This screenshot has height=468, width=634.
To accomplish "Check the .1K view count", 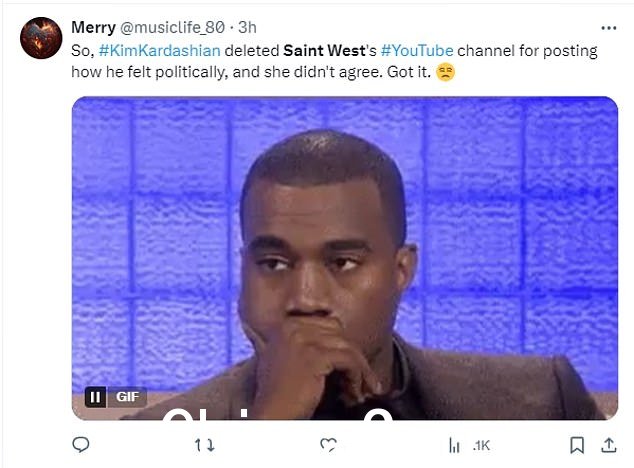I will point(481,445).
